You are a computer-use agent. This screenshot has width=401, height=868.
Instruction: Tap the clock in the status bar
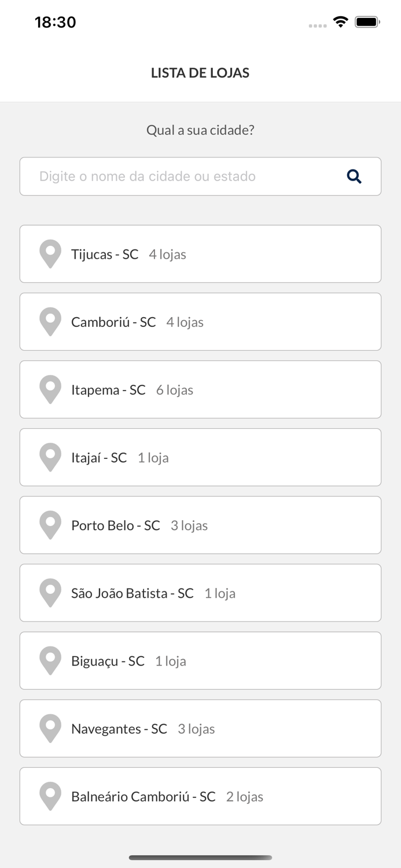[56, 22]
